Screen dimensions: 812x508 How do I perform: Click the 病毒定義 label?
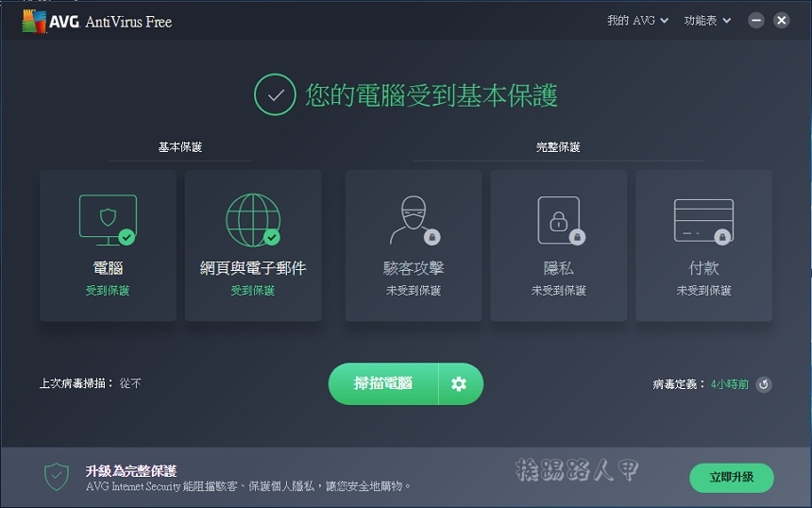pyautogui.click(x=679, y=384)
